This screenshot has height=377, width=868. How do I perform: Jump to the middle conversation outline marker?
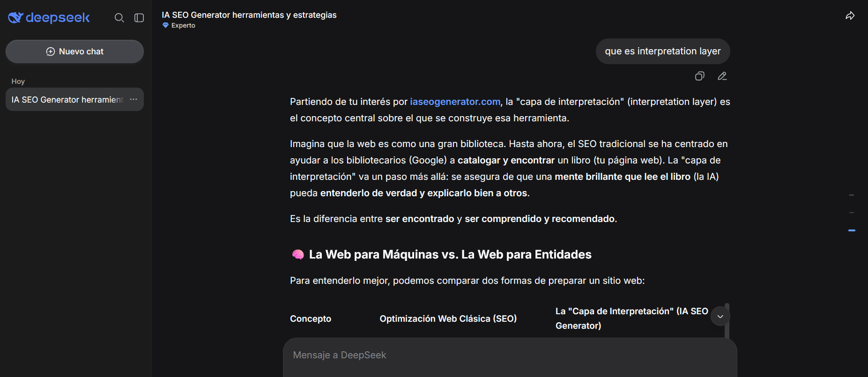852,213
